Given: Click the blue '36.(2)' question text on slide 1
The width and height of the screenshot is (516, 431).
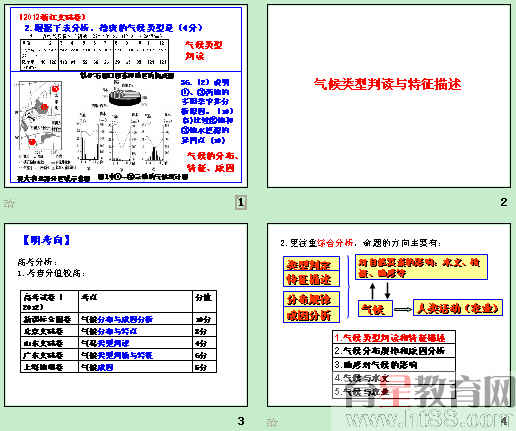Looking at the screenshot, I should 207,111.
